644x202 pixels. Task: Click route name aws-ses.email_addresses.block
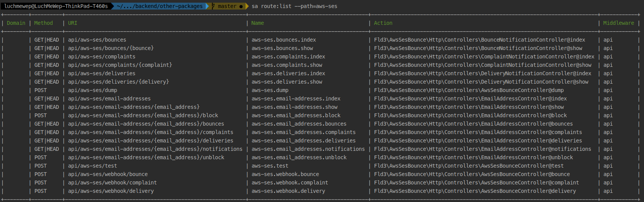296,115
